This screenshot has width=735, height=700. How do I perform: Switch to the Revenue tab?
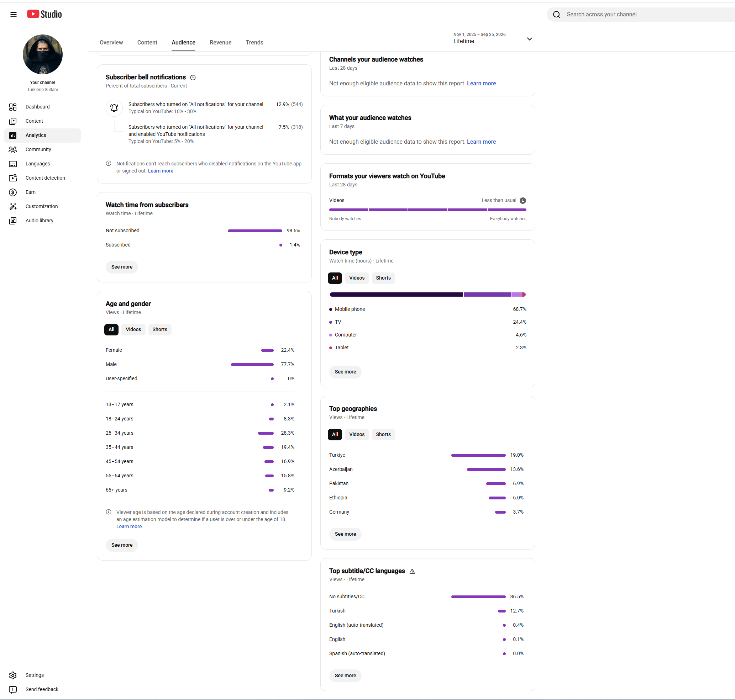[x=220, y=43]
